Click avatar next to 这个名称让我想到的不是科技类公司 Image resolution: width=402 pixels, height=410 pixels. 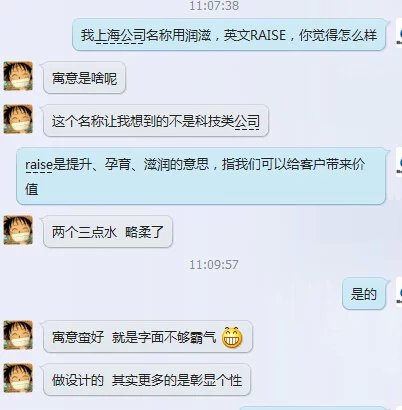[x=18, y=119]
